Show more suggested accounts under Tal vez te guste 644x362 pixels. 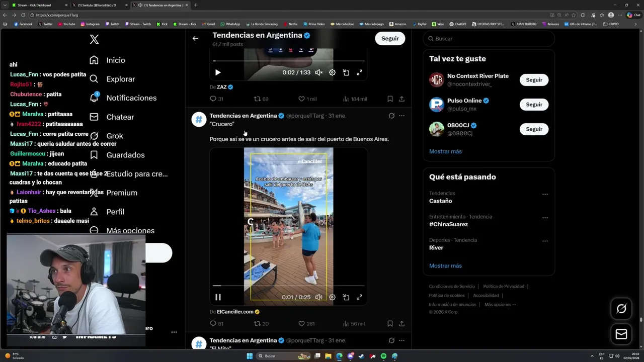(445, 151)
